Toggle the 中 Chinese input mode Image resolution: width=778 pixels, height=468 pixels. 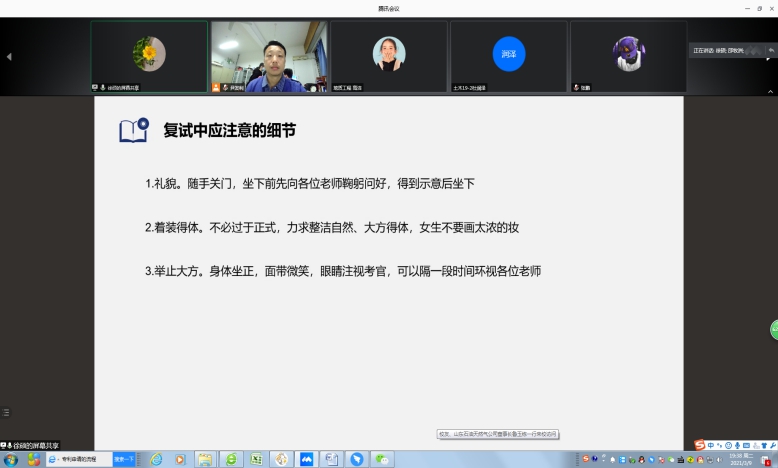coord(711,445)
